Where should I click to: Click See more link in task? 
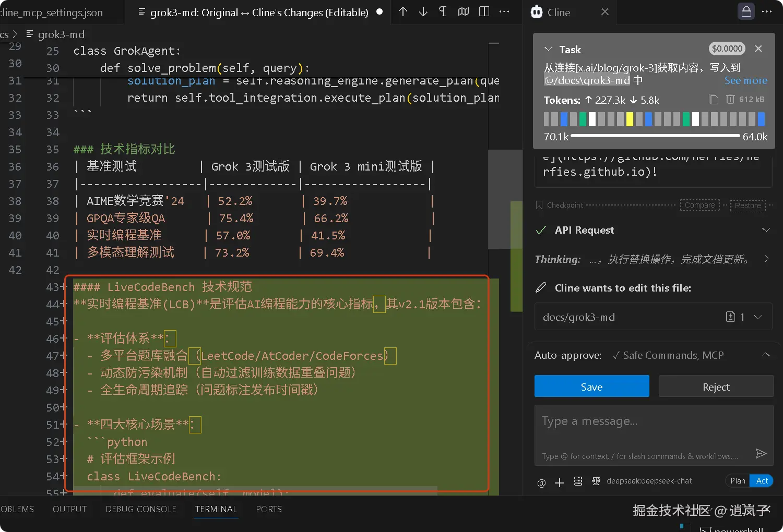click(x=746, y=80)
